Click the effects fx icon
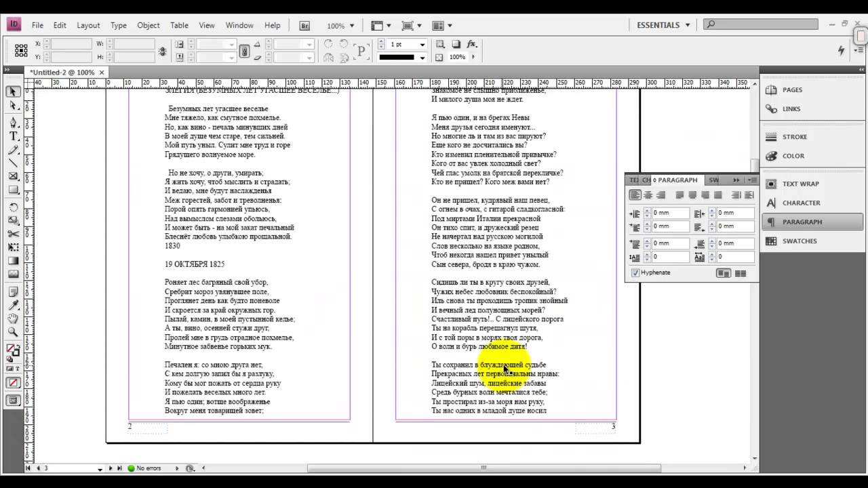The width and height of the screenshot is (868, 488). coord(472,44)
